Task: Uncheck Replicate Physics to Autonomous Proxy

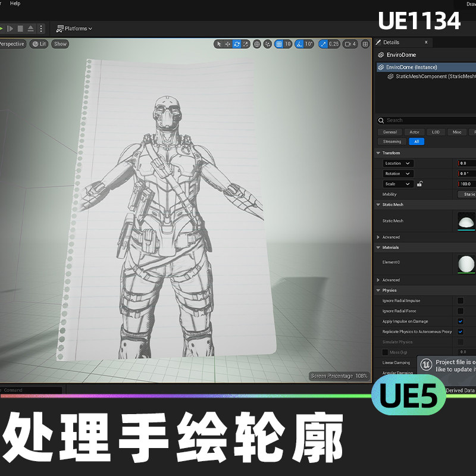Action: tap(462, 331)
